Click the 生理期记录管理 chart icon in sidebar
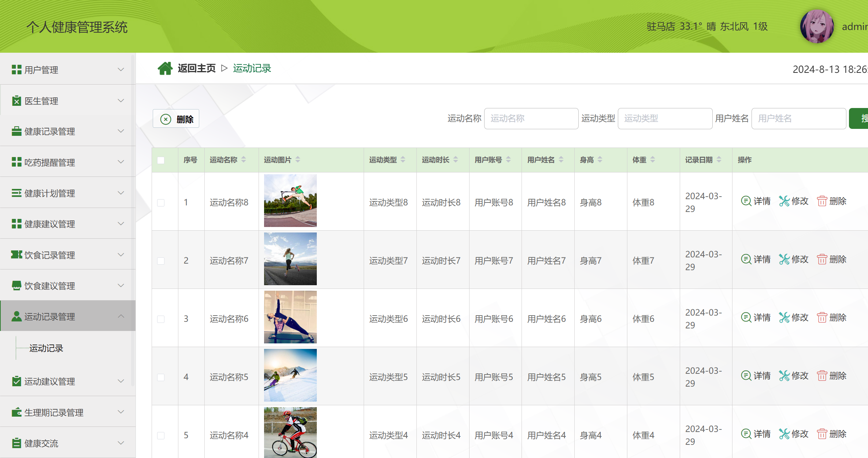Viewport: 868px width, 458px height. click(16, 412)
